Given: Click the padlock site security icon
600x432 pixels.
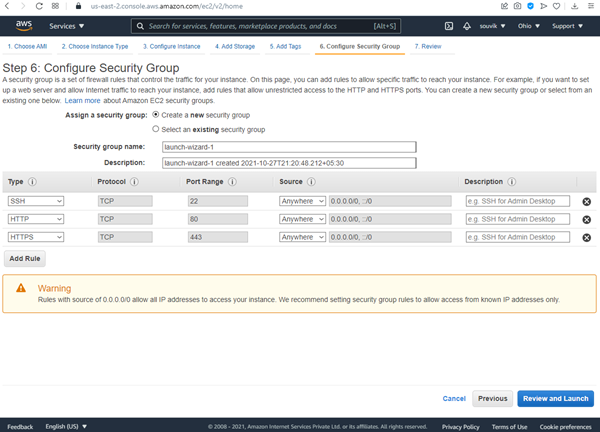Looking at the screenshot, I should coord(78,6).
